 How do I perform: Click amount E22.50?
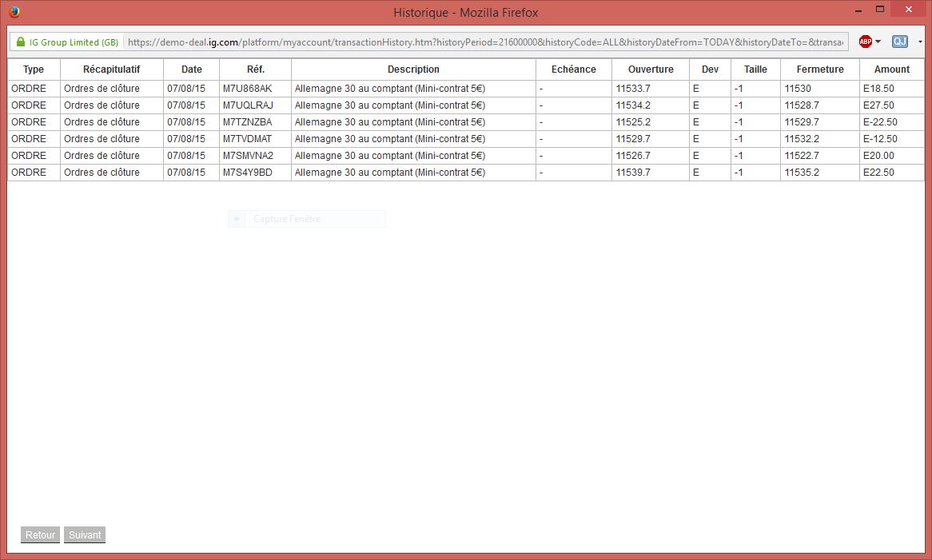pos(878,173)
